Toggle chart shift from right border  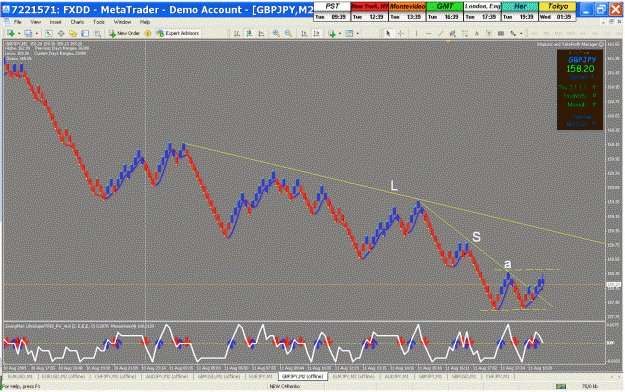click(x=316, y=34)
